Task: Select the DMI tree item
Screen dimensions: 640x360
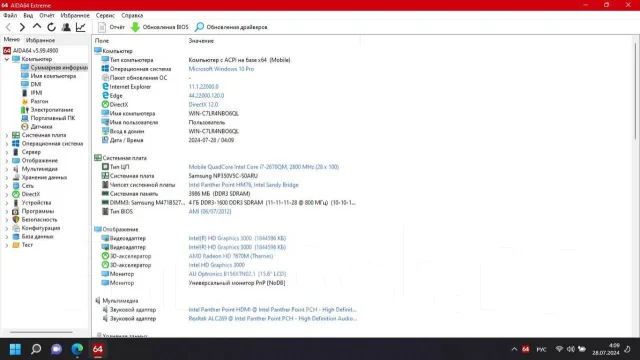Action: 31,84
